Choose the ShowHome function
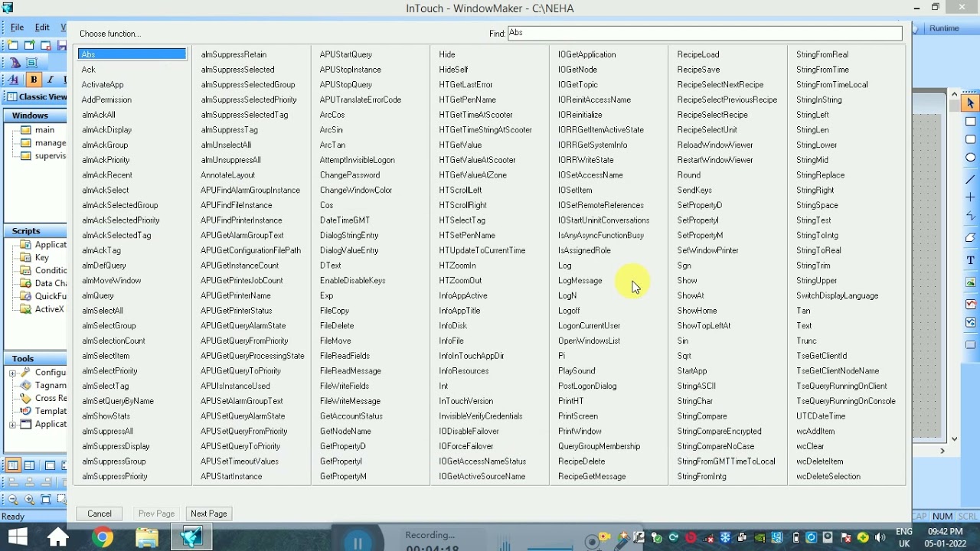This screenshot has width=980, height=551. pyautogui.click(x=697, y=311)
